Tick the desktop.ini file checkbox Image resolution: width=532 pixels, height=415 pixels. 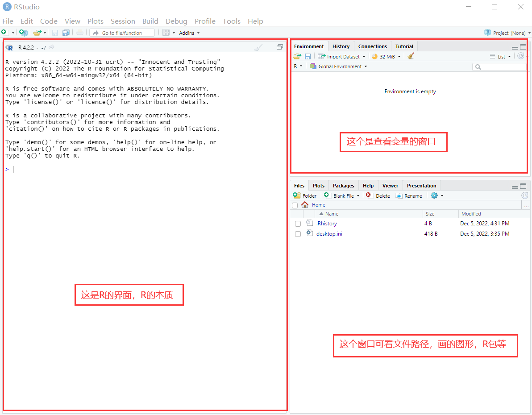click(x=298, y=234)
